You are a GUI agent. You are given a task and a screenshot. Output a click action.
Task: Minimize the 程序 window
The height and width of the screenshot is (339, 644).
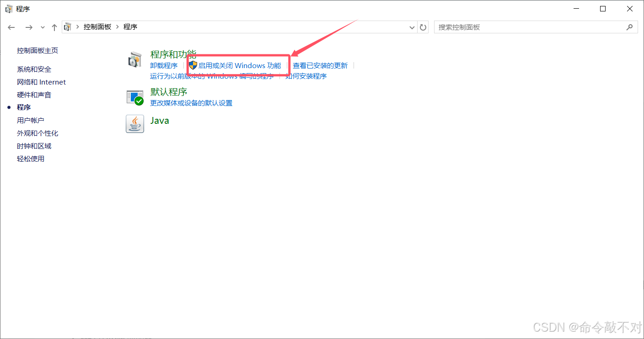coord(576,9)
